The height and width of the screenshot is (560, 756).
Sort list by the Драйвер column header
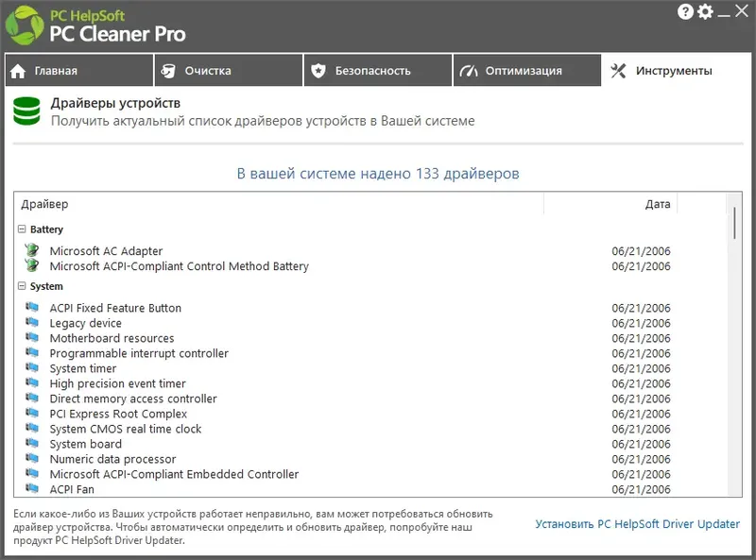(279, 204)
